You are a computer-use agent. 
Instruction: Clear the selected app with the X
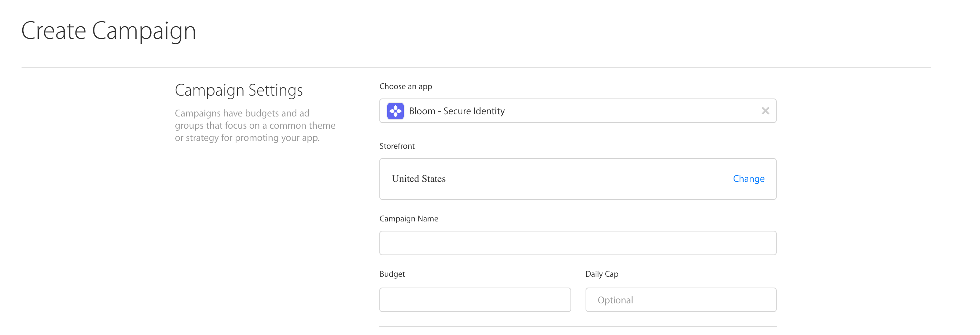[766, 111]
